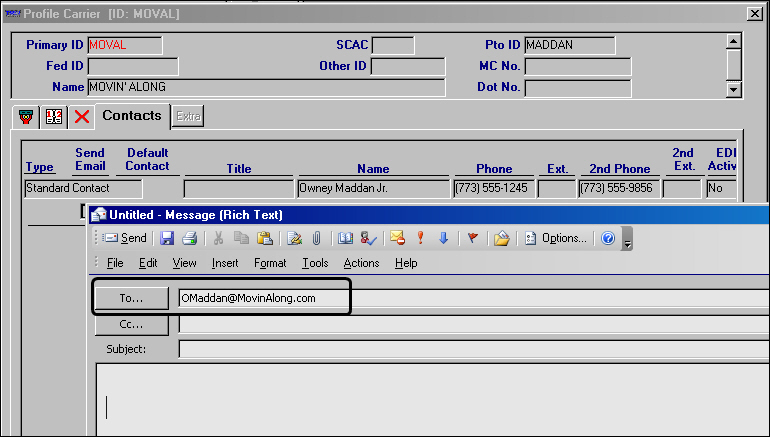Click the Cc... button
The width and height of the screenshot is (770, 437).
132,324
